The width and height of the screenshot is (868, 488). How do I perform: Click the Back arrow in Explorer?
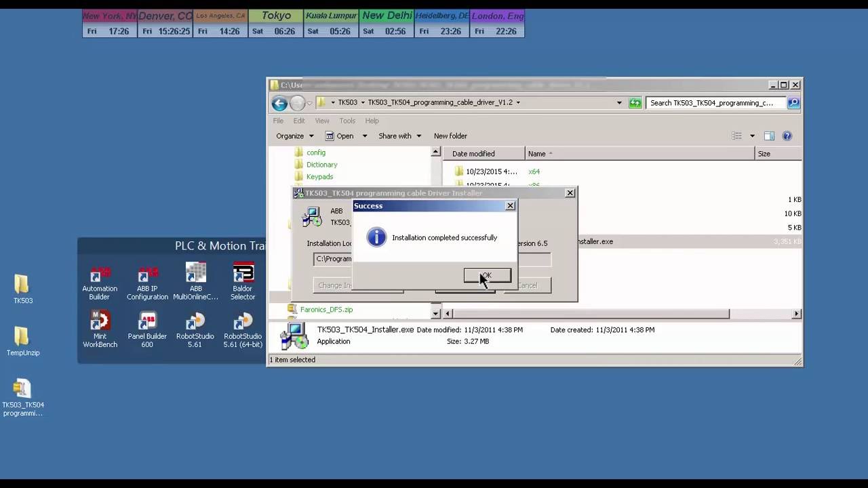pyautogui.click(x=279, y=103)
